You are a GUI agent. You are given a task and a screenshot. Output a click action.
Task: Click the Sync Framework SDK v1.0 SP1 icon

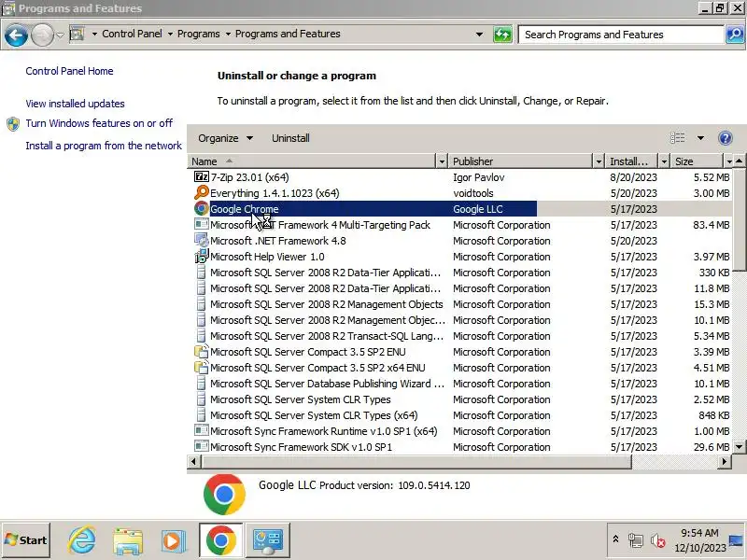pyautogui.click(x=202, y=446)
